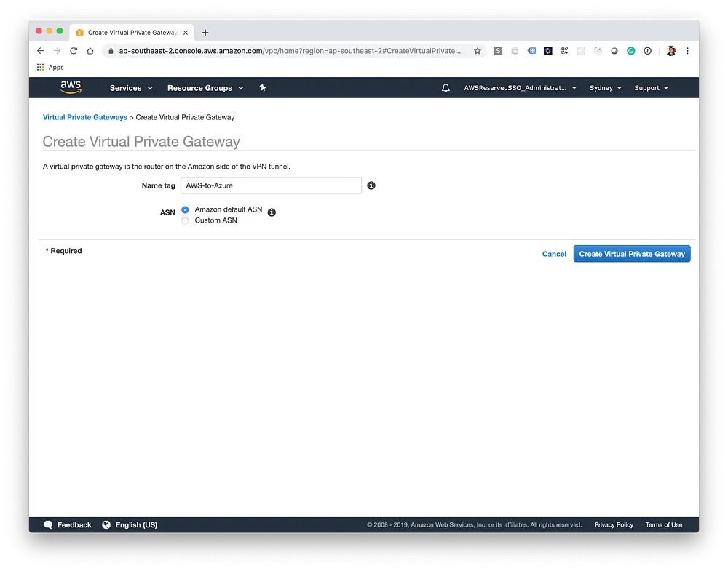
Task: Click the dark square extension icon
Action: point(548,51)
